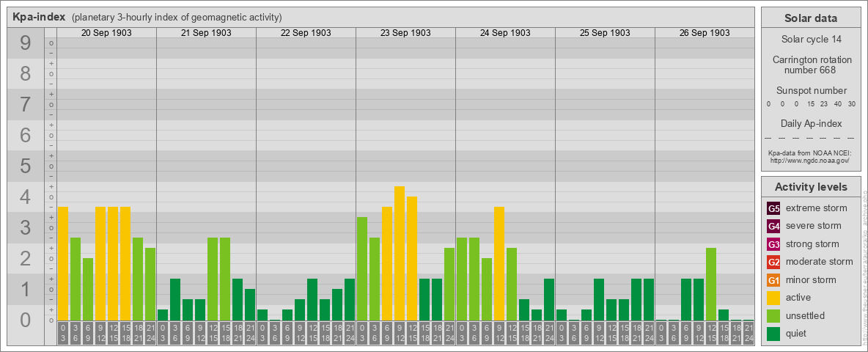Click the '0 3' time label under 20 Sep
This screenshot has height=352, width=868.
[x=63, y=333]
